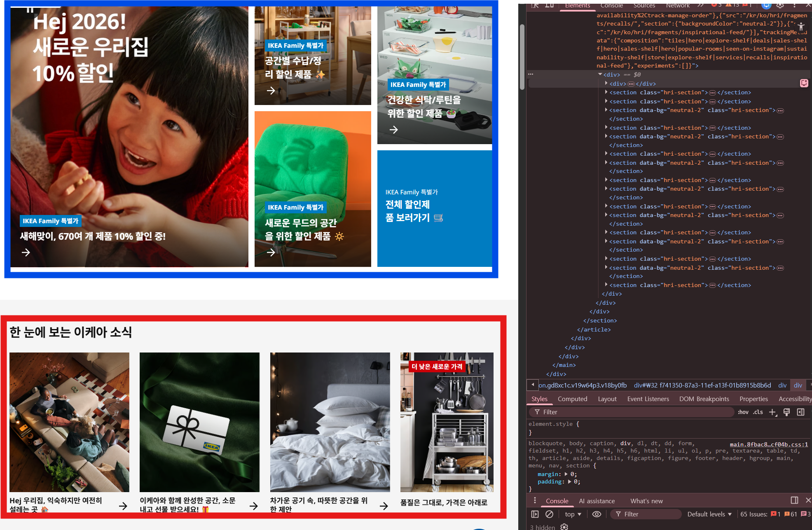Open console settings gear next to 3 hidden
Screen dimensions: 812x530
(564, 527)
